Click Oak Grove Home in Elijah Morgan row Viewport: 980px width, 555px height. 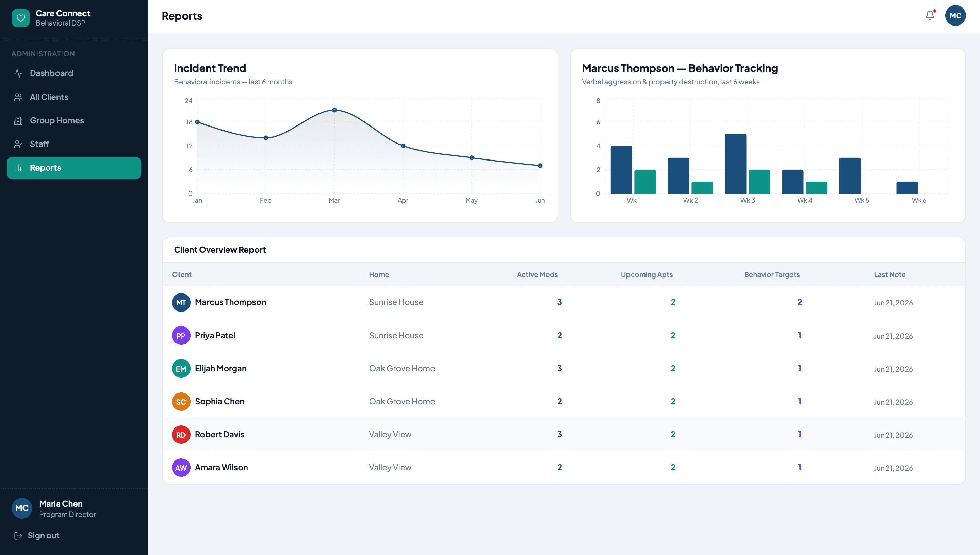(x=402, y=369)
